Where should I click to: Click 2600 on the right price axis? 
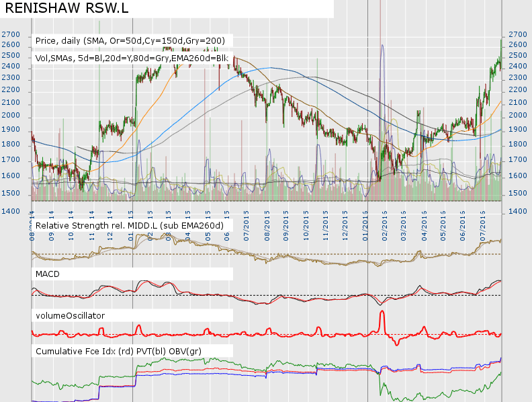518,44
